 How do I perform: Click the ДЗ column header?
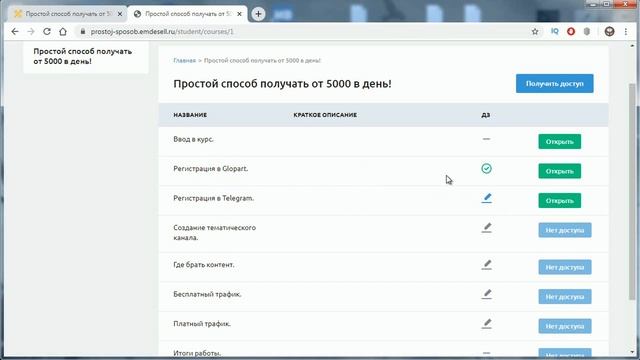coord(485,115)
